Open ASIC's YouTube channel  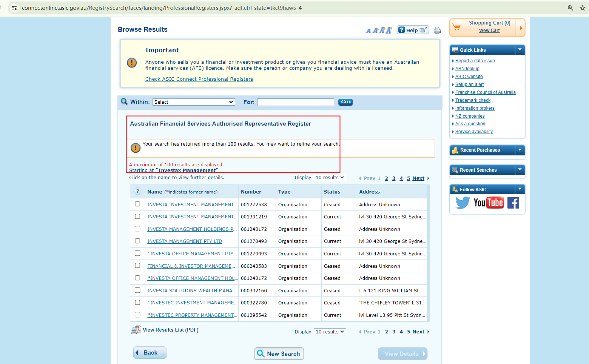point(489,203)
